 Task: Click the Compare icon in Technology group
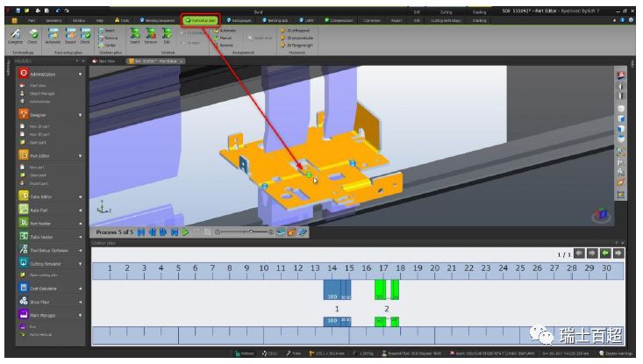pos(15,35)
